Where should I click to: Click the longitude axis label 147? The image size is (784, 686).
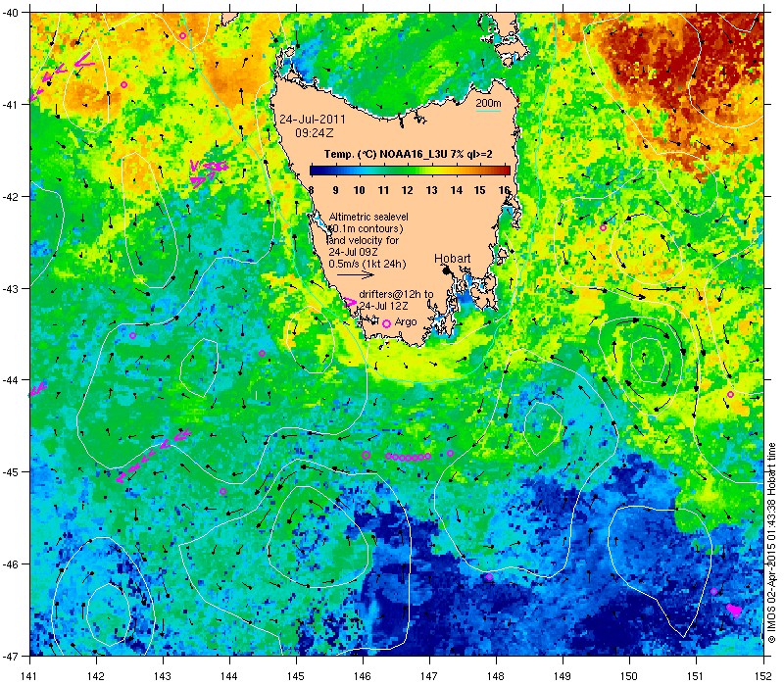point(429,676)
